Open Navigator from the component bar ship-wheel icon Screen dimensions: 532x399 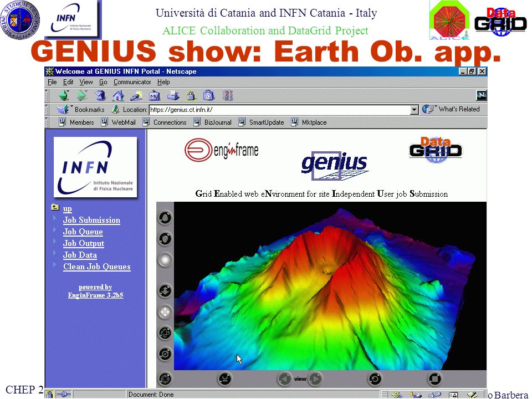[396, 395]
